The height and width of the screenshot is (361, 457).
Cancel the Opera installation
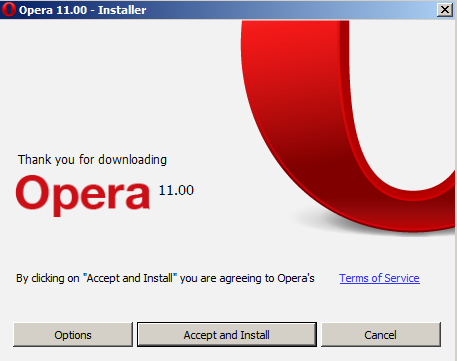[381, 335]
